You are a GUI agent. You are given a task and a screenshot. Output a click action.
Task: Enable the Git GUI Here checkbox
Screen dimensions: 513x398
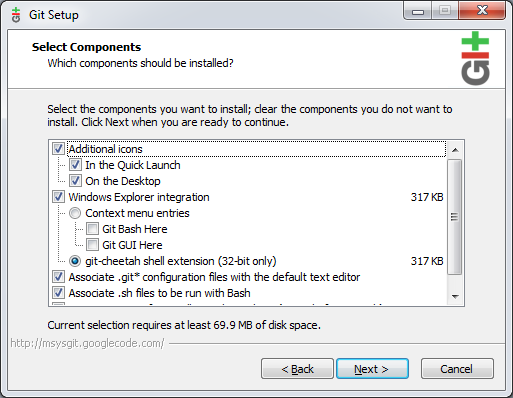(92, 245)
